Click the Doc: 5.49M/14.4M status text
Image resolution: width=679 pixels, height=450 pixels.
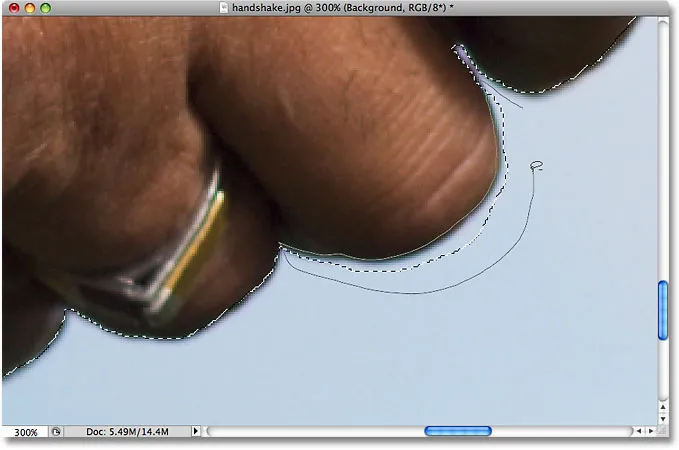click(127, 432)
